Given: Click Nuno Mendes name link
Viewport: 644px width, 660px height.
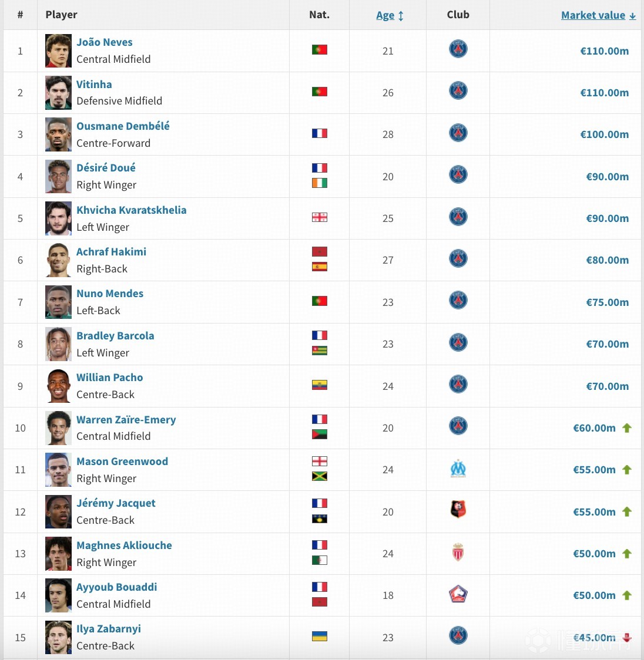Looking at the screenshot, I should click(x=110, y=294).
